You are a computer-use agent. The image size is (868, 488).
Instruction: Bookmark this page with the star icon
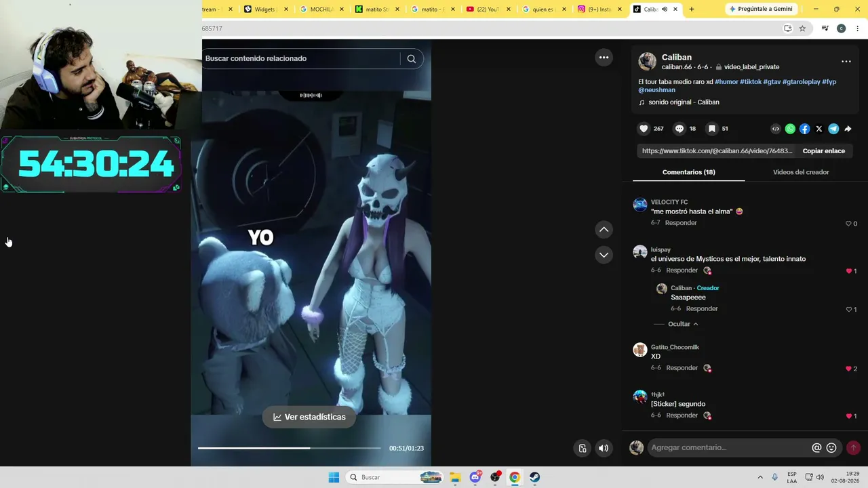coord(802,28)
